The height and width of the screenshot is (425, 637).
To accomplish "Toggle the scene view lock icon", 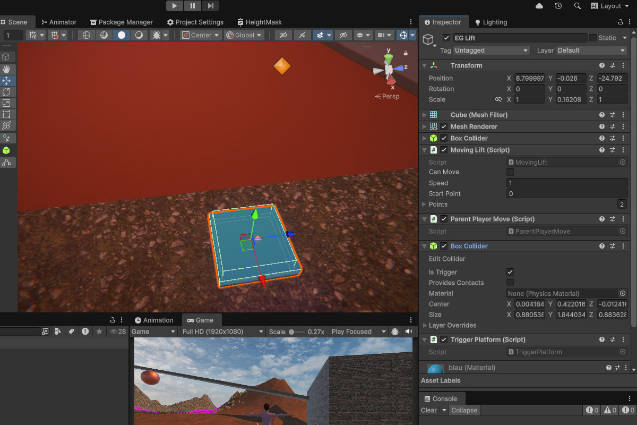I will coord(405,53).
